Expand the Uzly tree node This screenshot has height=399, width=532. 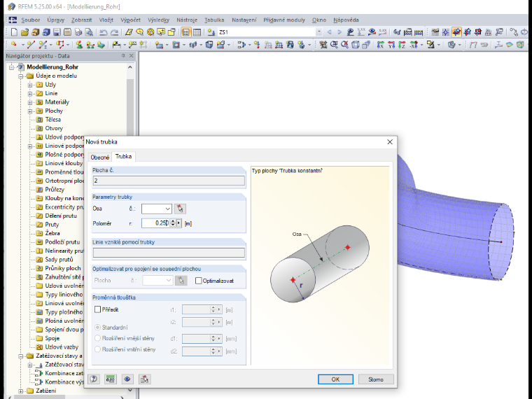(x=30, y=85)
